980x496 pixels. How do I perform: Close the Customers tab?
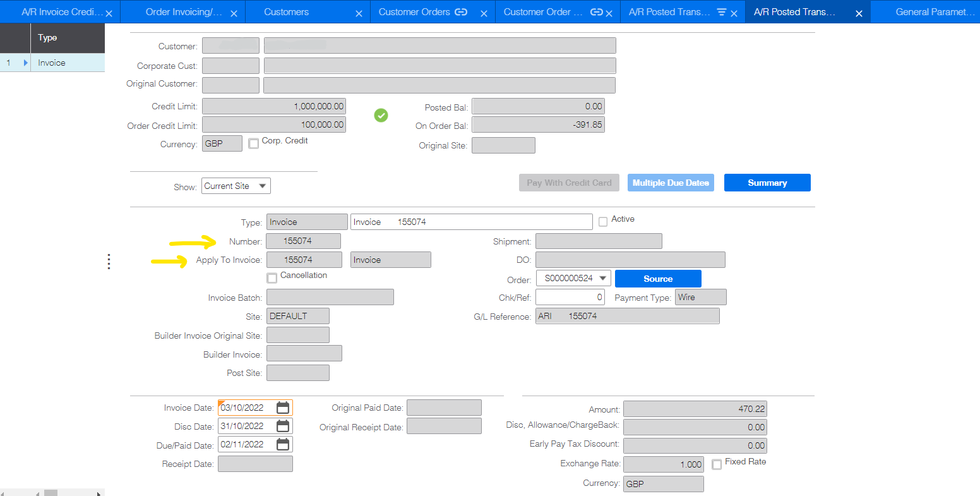pyautogui.click(x=359, y=13)
